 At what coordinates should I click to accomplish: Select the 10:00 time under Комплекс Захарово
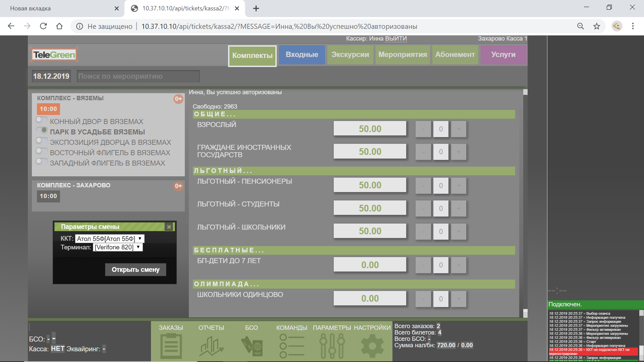(48, 196)
